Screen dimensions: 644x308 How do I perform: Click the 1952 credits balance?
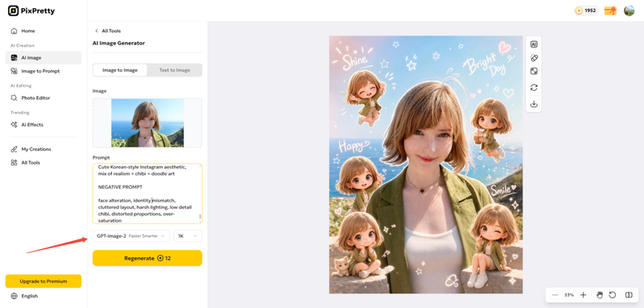pos(587,10)
